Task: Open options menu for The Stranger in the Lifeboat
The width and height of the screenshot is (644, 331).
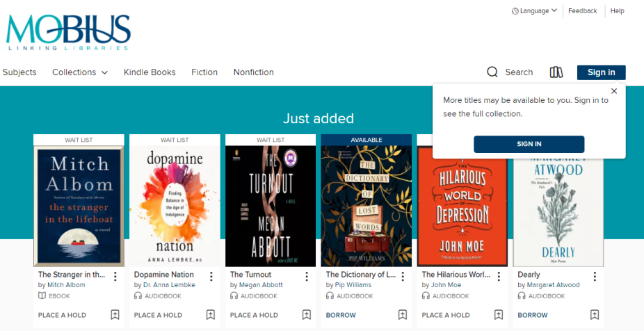Action: (115, 277)
